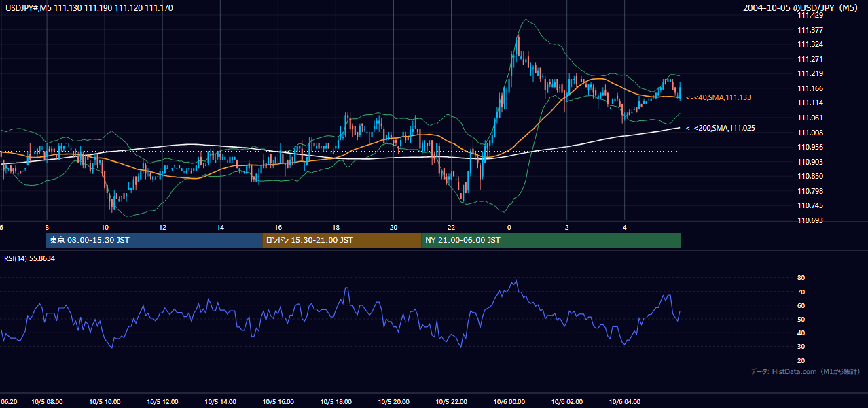This screenshot has width=868, height=408.
Task: Click the HistData.com data source credit
Action: (x=806, y=371)
